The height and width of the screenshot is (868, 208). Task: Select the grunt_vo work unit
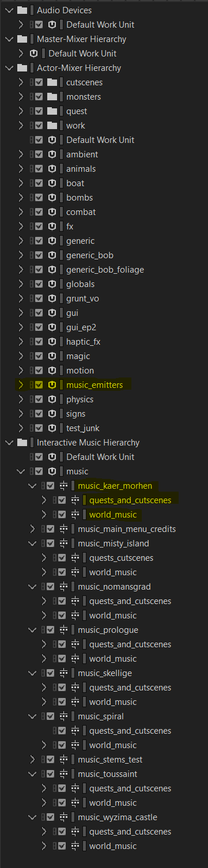pos(83,299)
